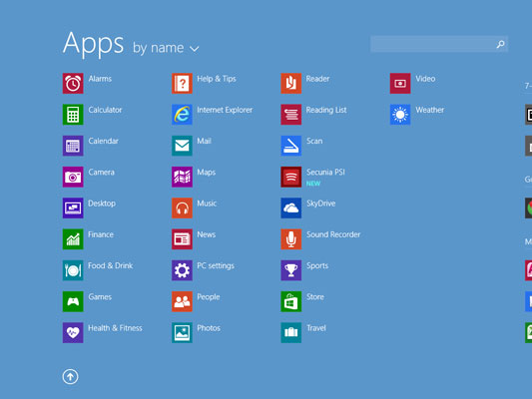Open Health & Fitness app icon
The height and width of the screenshot is (399, 532).
73,332
